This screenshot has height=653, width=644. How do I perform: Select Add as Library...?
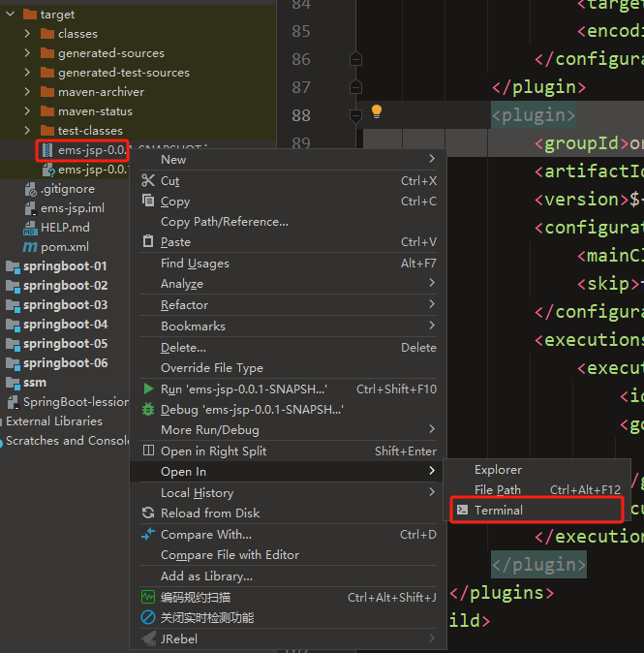pos(288,575)
